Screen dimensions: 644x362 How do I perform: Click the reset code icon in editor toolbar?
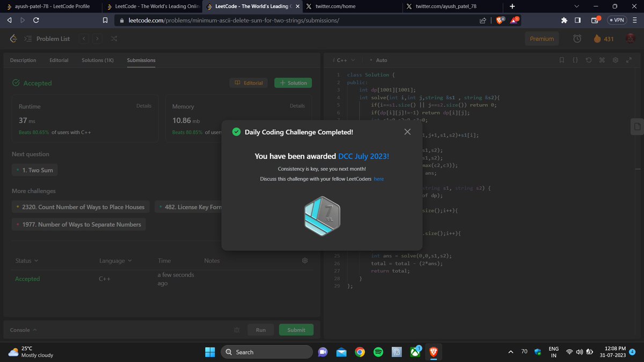tap(588, 60)
